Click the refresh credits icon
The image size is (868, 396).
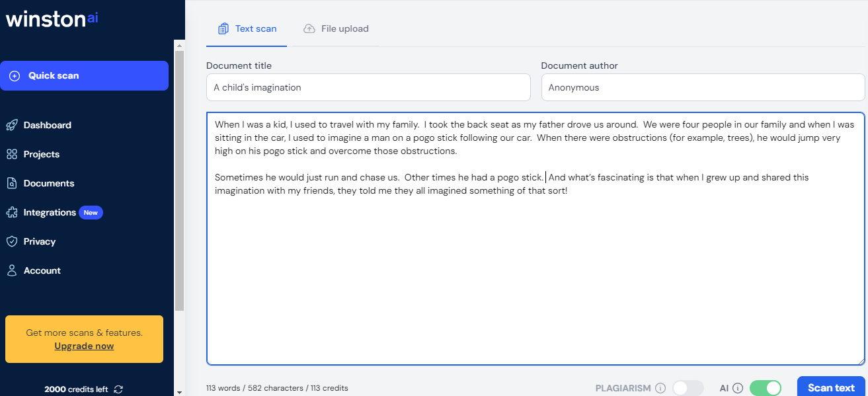[x=118, y=389]
